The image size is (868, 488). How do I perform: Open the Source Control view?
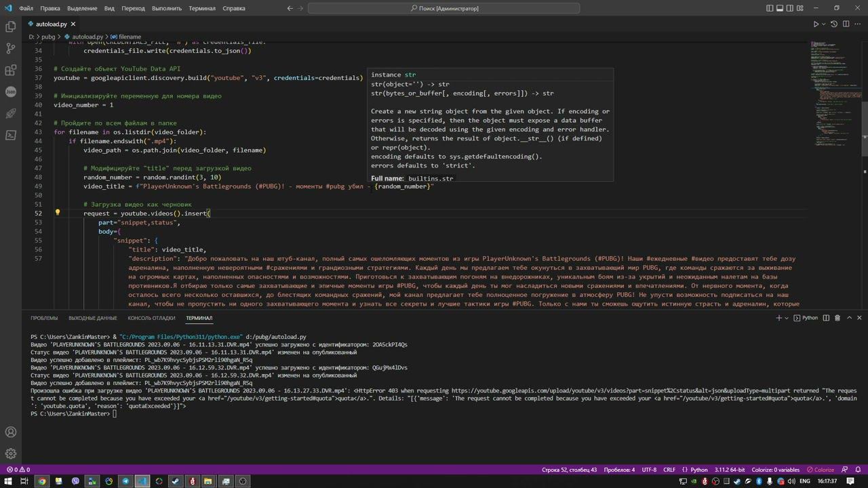click(x=11, y=48)
